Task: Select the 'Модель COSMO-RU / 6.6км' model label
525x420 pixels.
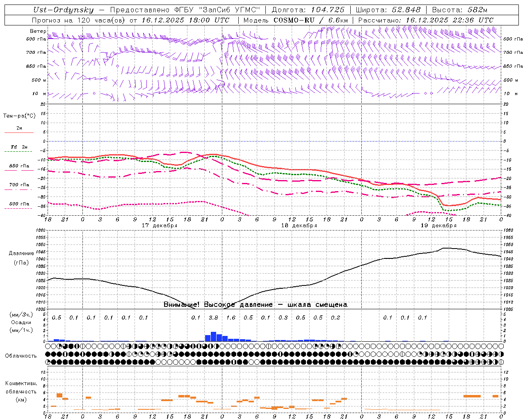Action: [295, 20]
